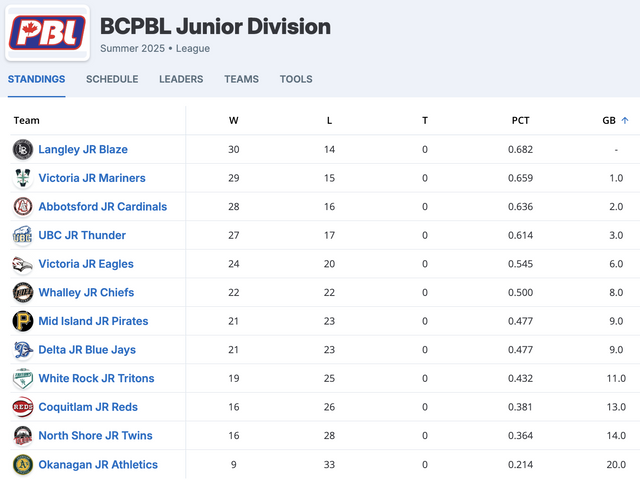Open the Tools tab
Screen dimensions: 640x480
coord(296,79)
